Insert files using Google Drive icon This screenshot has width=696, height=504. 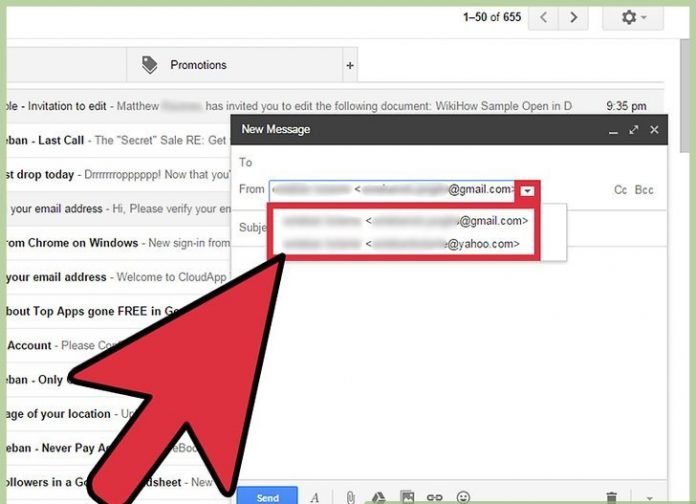point(379,497)
